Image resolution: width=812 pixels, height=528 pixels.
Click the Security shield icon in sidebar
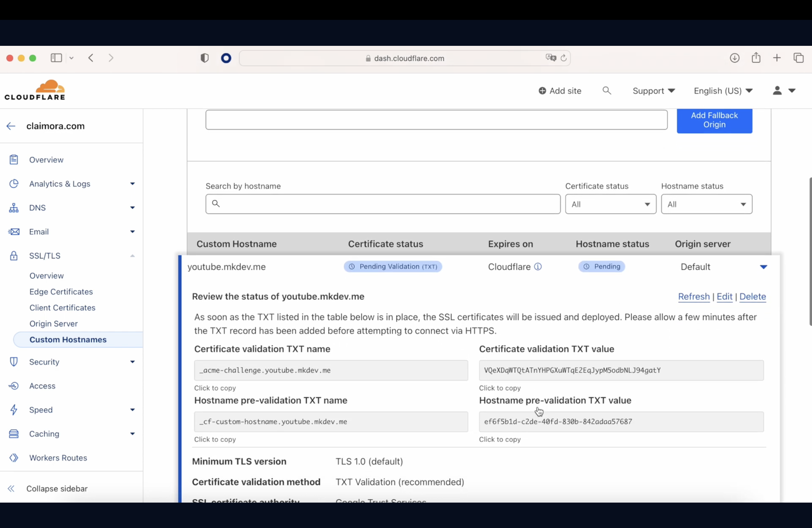point(14,362)
